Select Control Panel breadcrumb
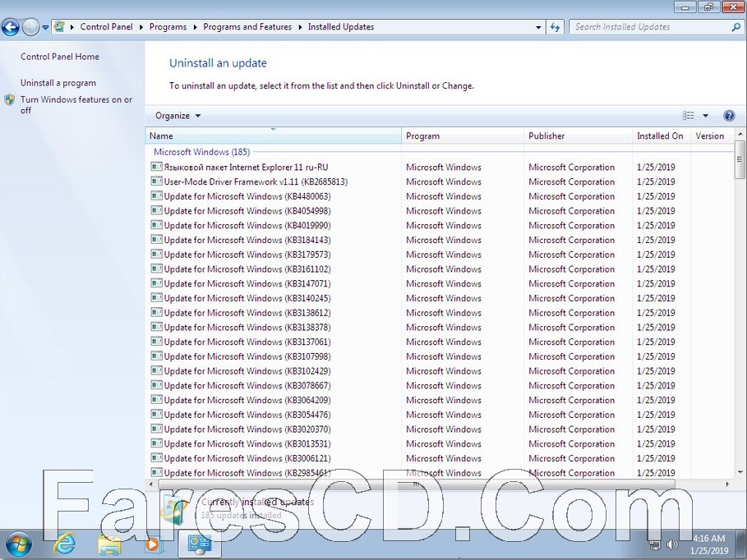The width and height of the screenshot is (747, 560). (x=106, y=26)
